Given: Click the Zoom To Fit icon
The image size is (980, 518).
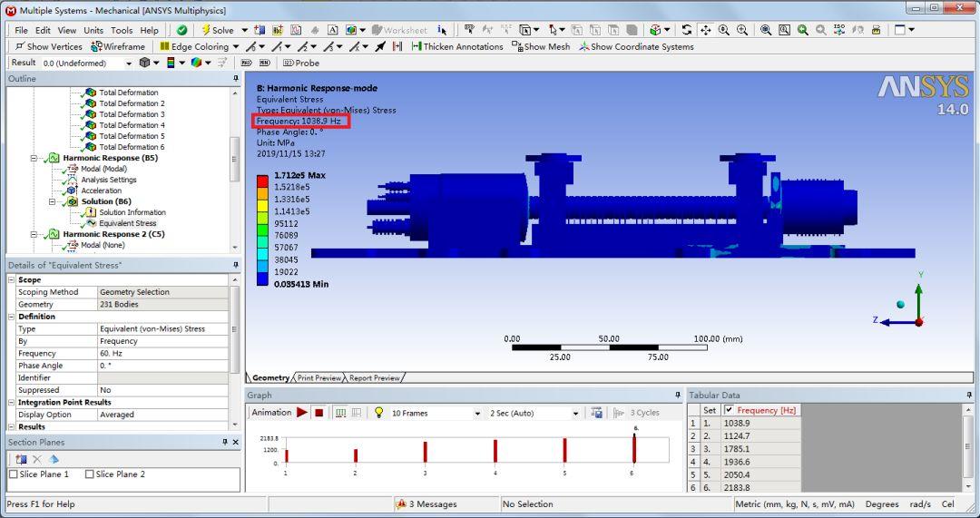Looking at the screenshot, I should [765, 30].
